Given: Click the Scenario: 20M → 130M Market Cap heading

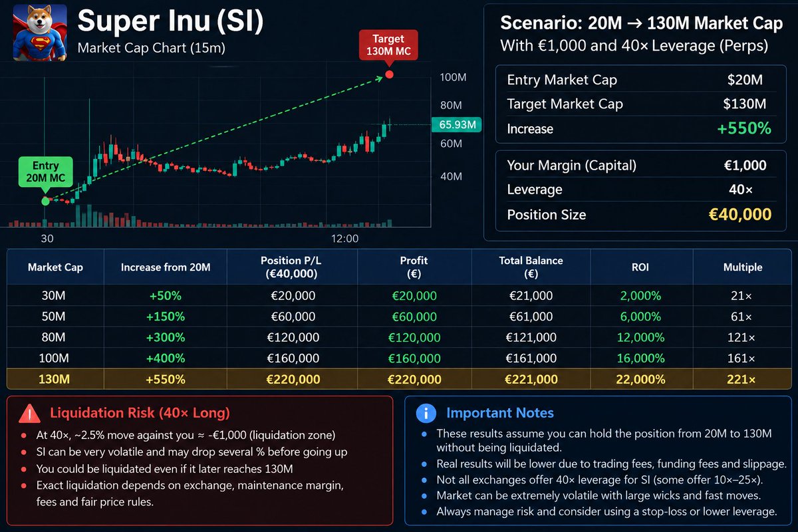Looking at the screenshot, I should click(641, 24).
